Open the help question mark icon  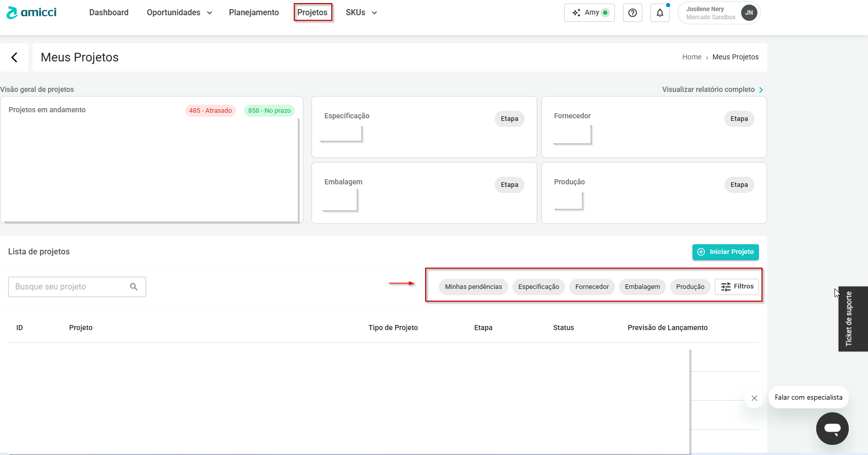(x=632, y=13)
